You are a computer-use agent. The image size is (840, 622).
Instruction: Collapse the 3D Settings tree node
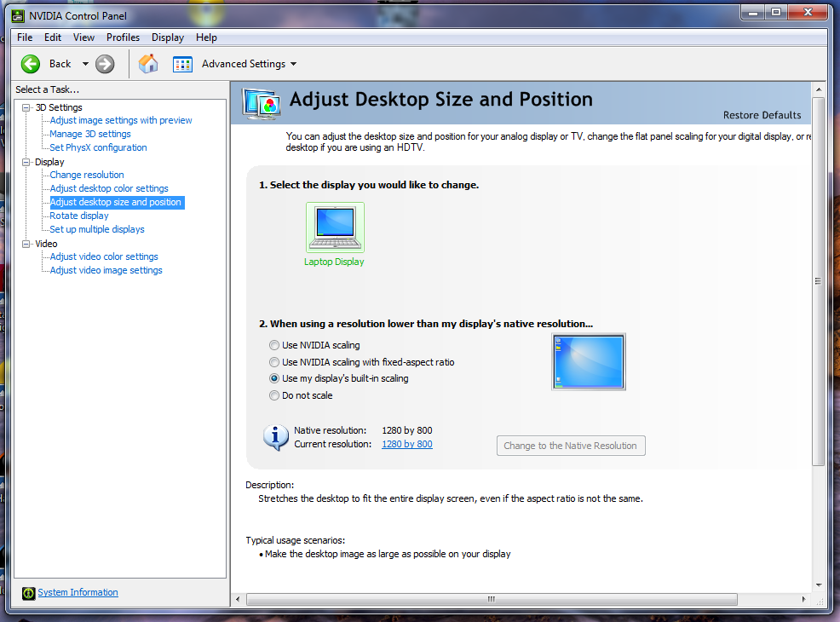point(26,107)
